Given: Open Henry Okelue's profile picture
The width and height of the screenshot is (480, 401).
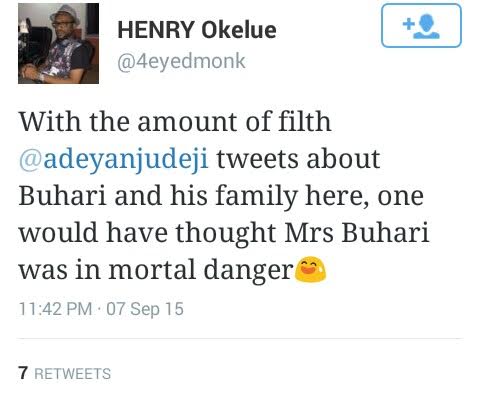Looking at the screenshot, I should pos(58,43).
